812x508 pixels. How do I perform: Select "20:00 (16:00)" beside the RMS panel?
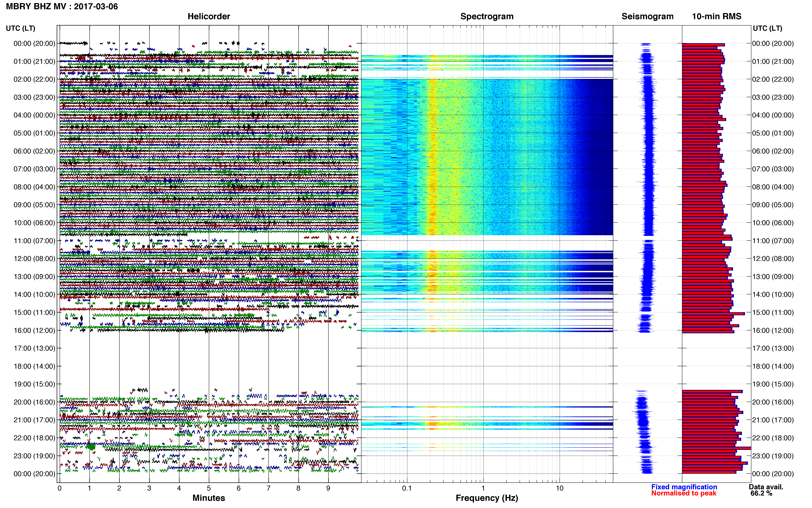(773, 402)
